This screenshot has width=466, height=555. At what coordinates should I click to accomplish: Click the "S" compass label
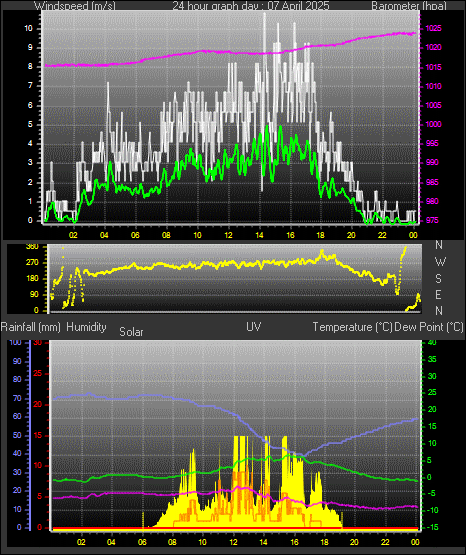[x=439, y=279]
